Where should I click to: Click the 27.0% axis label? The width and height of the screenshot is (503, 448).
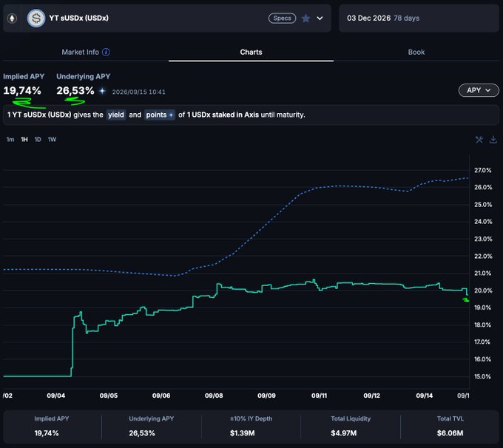[483, 170]
